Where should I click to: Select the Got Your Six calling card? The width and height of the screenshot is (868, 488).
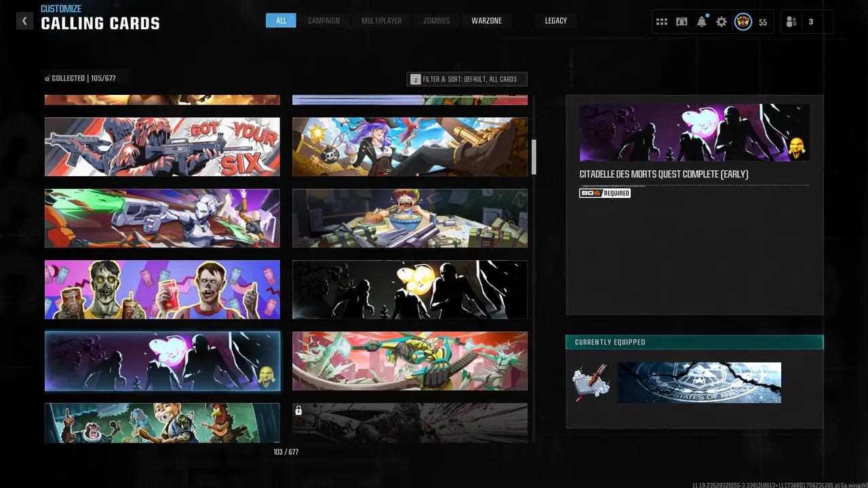[x=162, y=146]
